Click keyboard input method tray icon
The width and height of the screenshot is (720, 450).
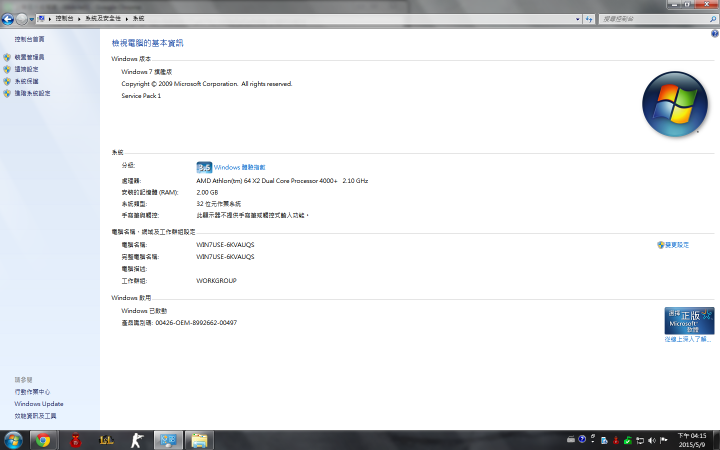click(x=571, y=439)
